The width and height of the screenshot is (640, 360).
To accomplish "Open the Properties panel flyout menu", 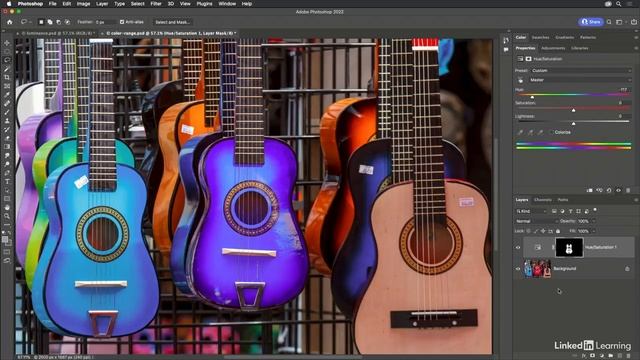I will 635,48.
